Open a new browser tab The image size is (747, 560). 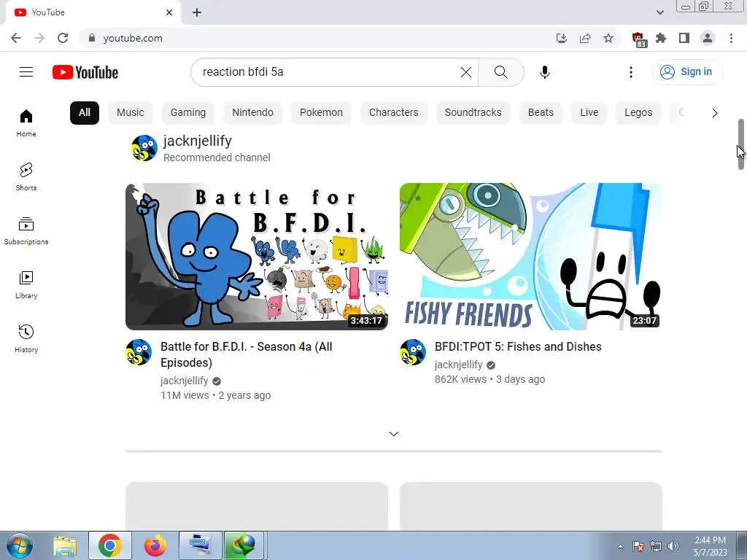pos(197,12)
